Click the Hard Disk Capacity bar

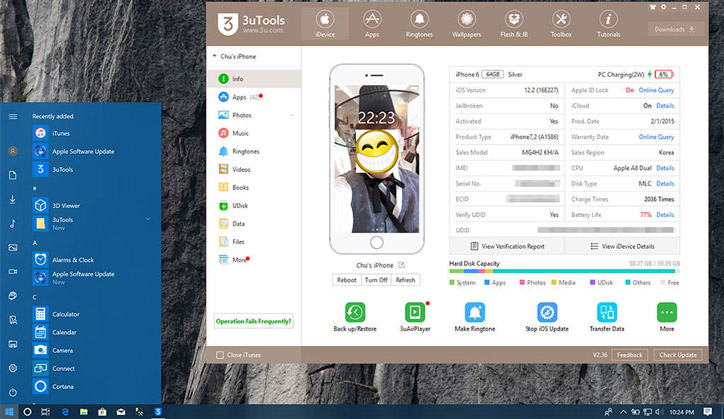coord(564,271)
